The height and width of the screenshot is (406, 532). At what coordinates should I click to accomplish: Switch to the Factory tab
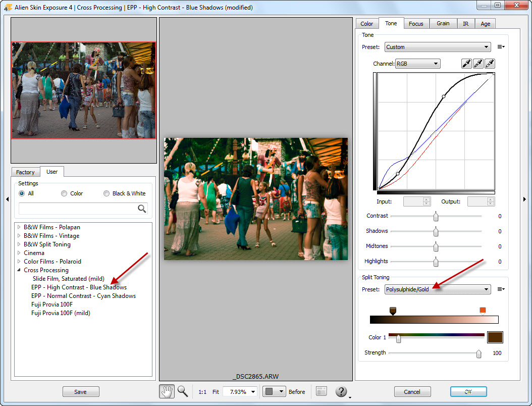(25, 172)
